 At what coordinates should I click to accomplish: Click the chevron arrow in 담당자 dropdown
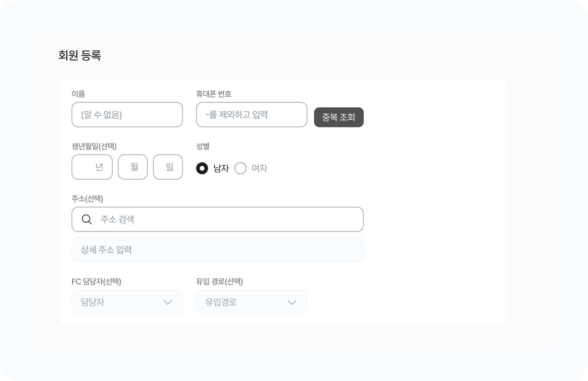tap(168, 302)
